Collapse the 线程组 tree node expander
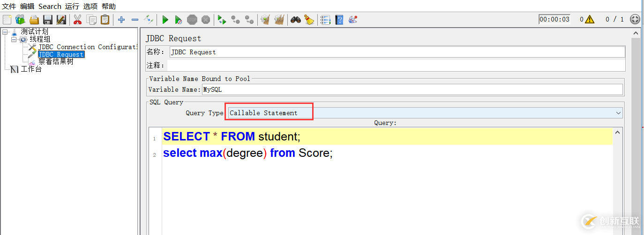The image size is (644, 235). coord(14,39)
